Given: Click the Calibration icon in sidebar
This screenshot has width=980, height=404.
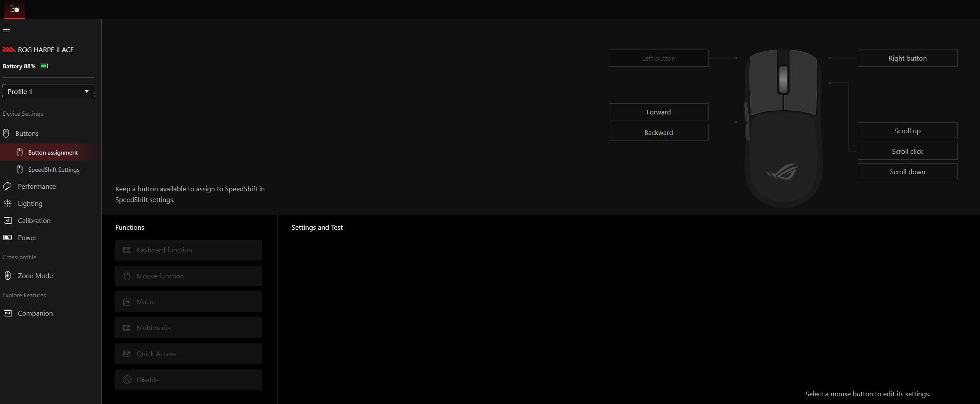Looking at the screenshot, I should [7, 221].
